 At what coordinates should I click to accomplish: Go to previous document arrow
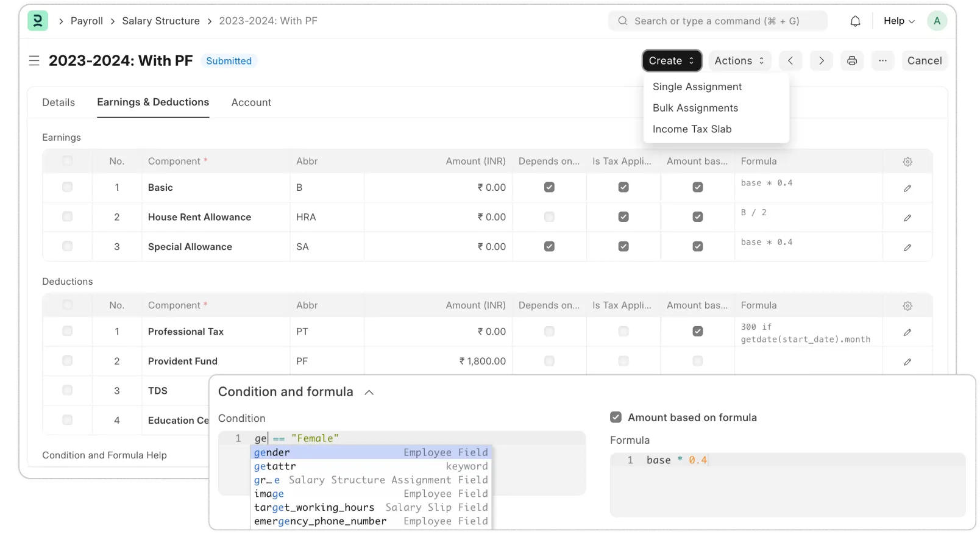790,61
